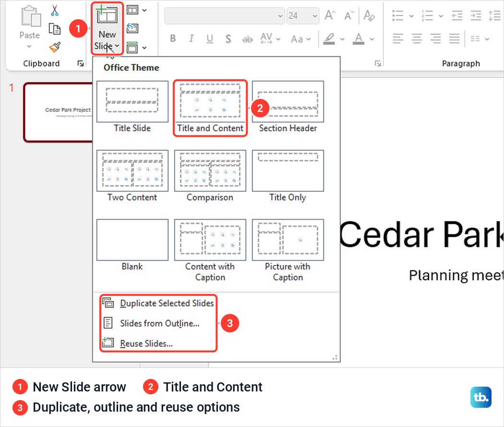Decrease font size with smaller A
The height and width of the screenshot is (427, 504).
pos(349,15)
